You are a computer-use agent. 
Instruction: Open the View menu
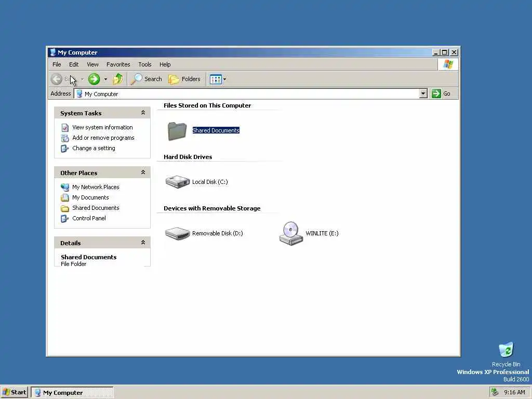pos(92,64)
